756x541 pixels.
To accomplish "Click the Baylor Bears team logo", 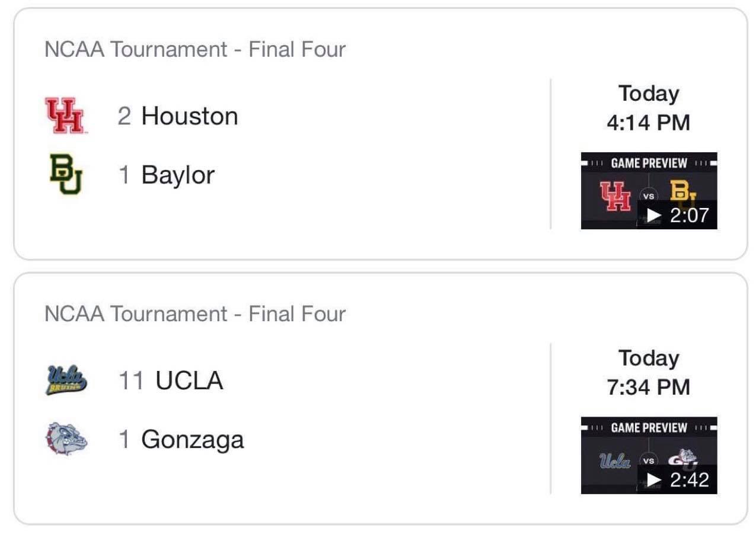I will (x=66, y=174).
